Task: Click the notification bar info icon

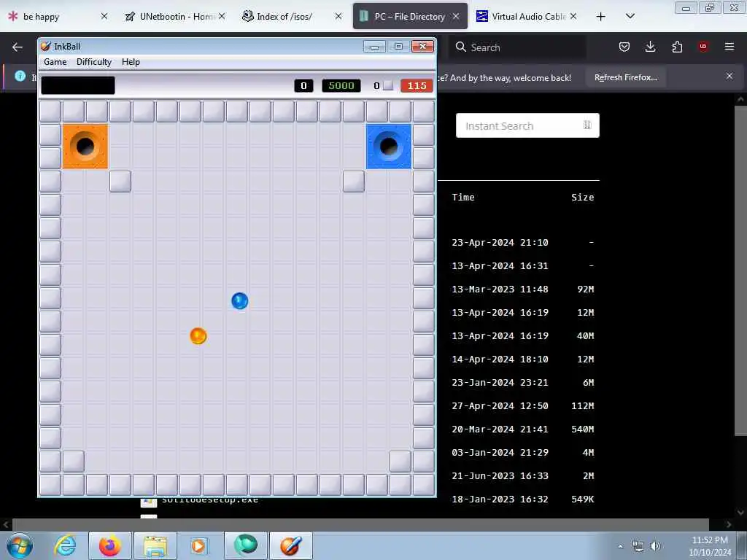Action: click(20, 76)
